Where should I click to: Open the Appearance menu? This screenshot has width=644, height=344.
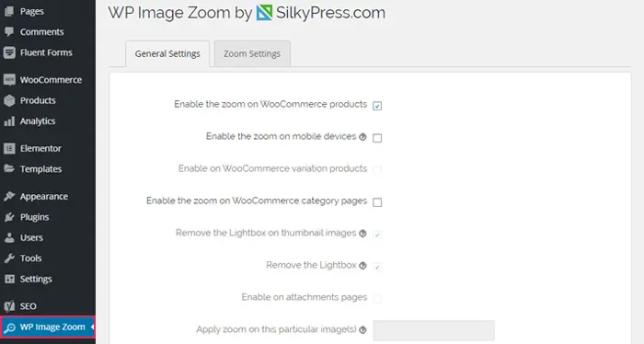click(44, 197)
